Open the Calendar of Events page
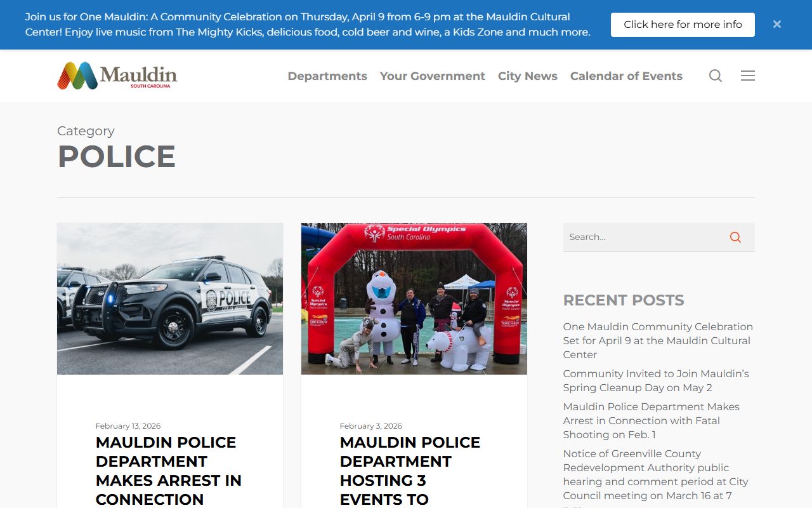This screenshot has height=508, width=812. tap(626, 76)
